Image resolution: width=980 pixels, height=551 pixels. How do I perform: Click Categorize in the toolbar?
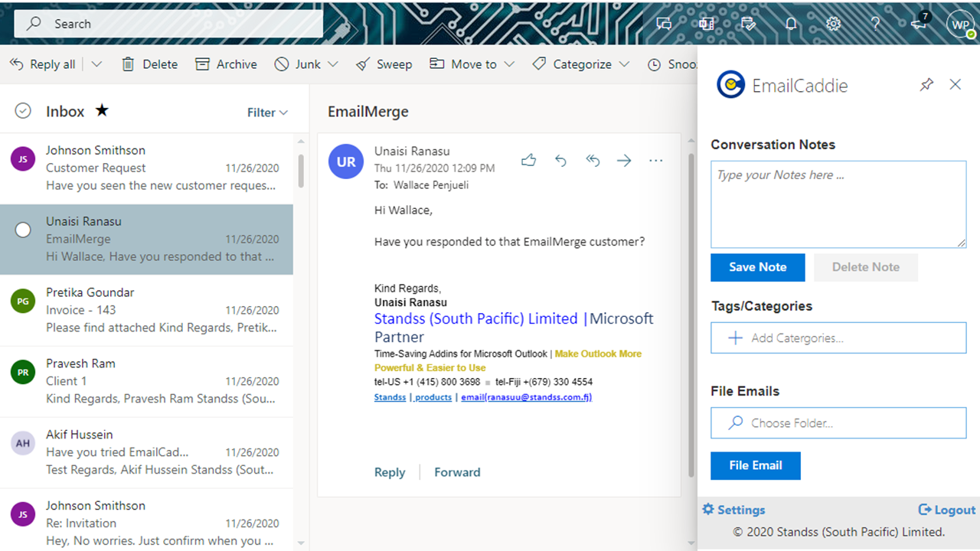(x=572, y=64)
